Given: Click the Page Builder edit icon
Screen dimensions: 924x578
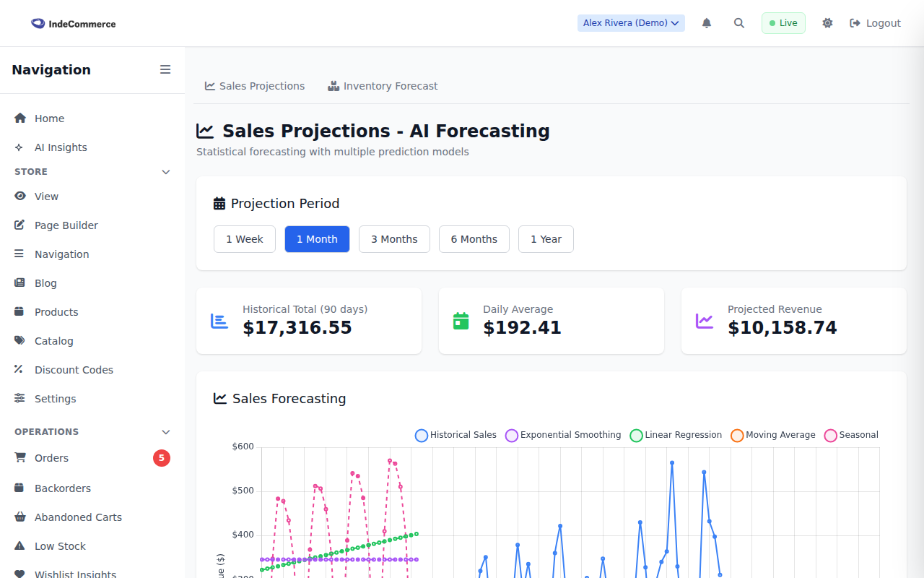Looking at the screenshot, I should tap(20, 225).
